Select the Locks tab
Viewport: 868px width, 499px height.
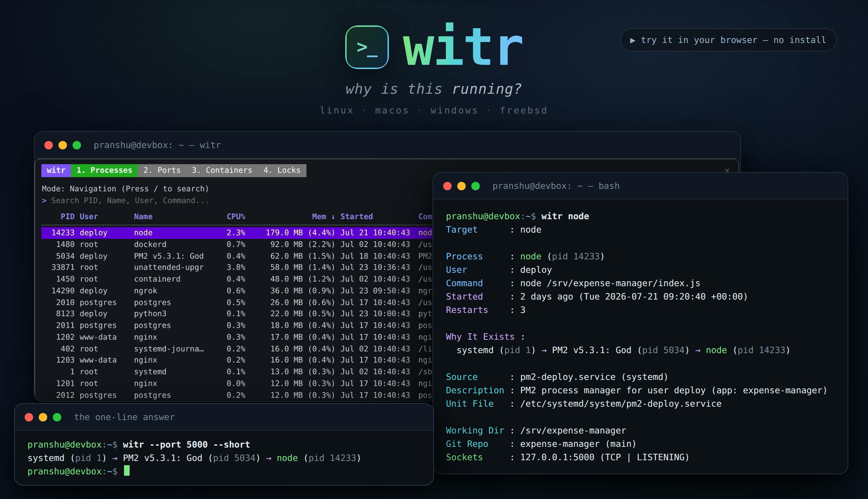(x=282, y=171)
